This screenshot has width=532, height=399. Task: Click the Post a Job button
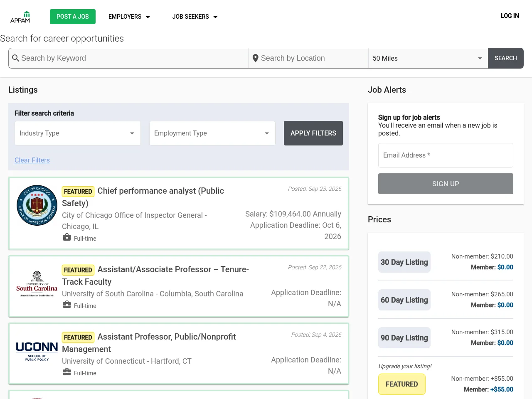coord(73,17)
